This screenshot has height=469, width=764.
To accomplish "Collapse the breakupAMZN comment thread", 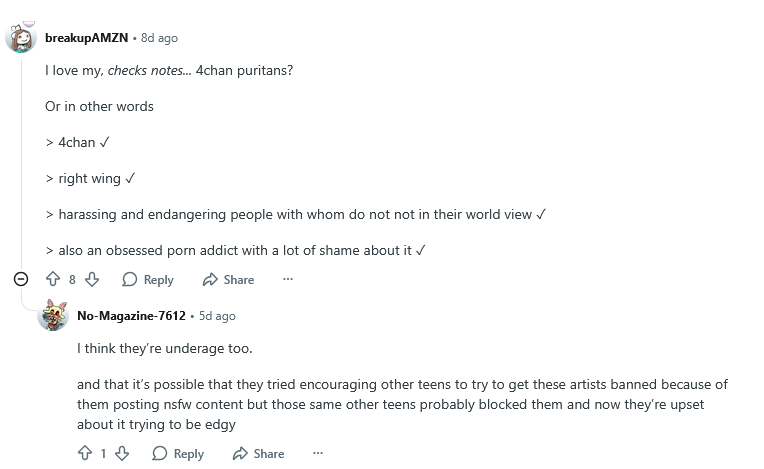I will 22,280.
